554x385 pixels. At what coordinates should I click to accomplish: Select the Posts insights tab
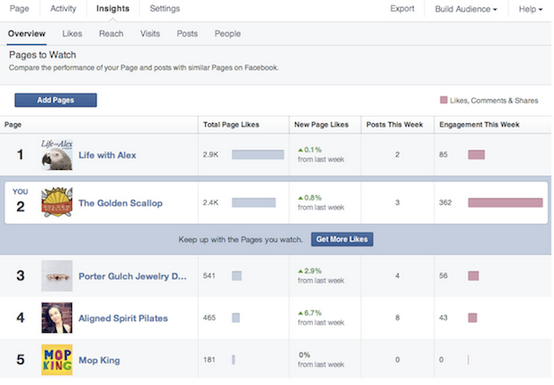point(187,34)
